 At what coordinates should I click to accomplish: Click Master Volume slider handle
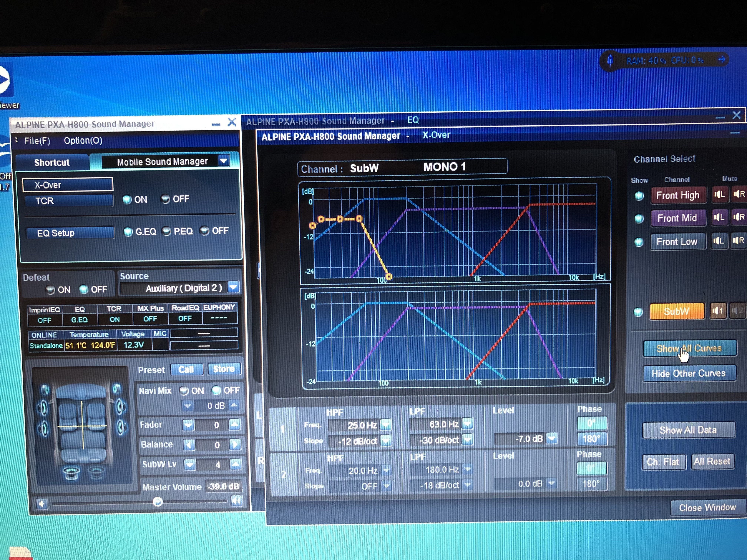pos(157,502)
